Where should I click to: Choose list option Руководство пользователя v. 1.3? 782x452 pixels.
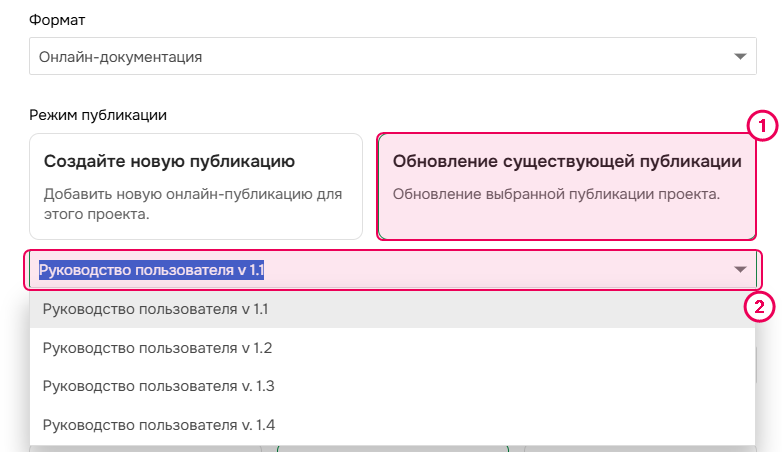[x=392, y=386]
